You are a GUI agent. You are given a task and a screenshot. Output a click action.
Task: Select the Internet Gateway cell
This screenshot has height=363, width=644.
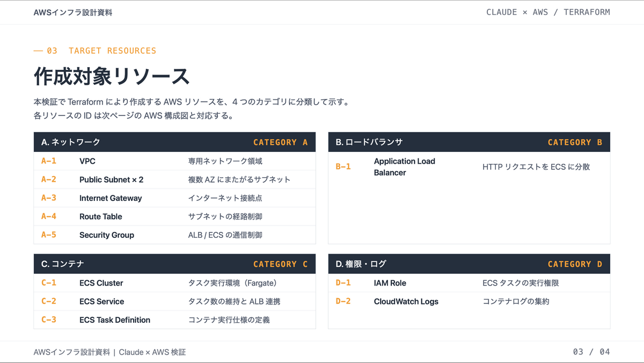(111, 198)
